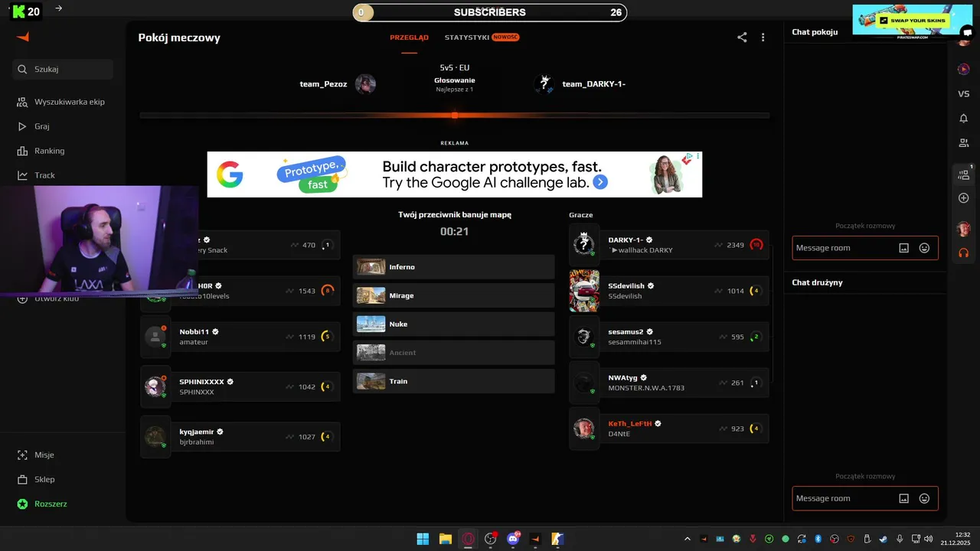Viewport: 980px width, 551px height.
Task: Click the image attach icon in Chat pokoju
Action: (903, 248)
